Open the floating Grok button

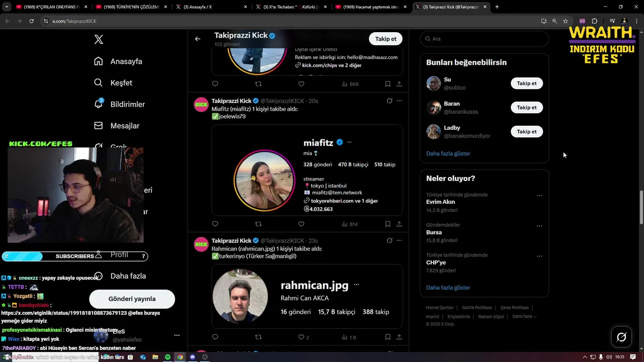(621, 337)
